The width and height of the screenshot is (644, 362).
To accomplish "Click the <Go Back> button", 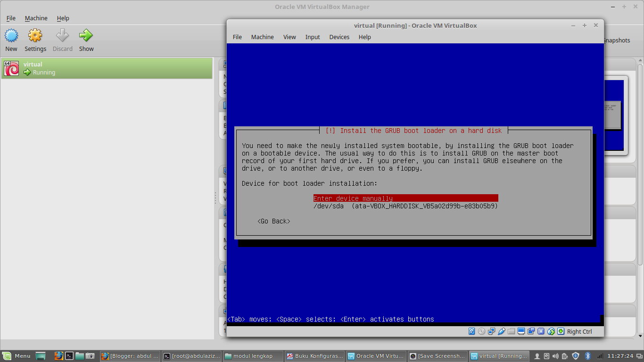I will pyautogui.click(x=274, y=221).
